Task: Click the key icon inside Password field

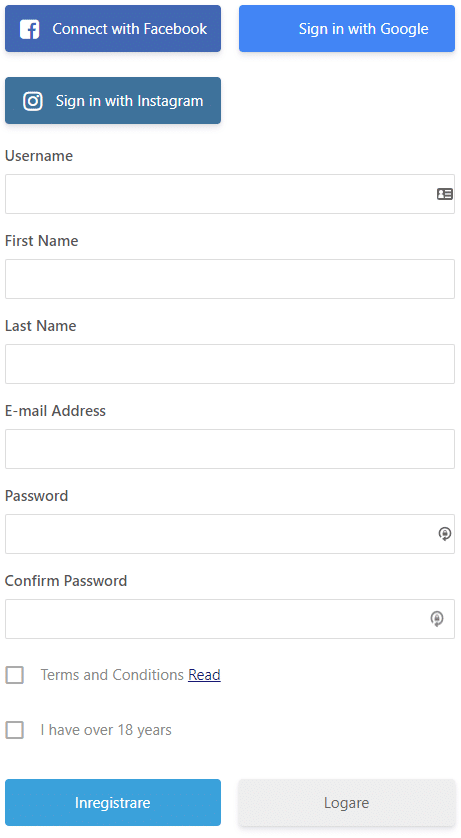Action: tap(444, 533)
